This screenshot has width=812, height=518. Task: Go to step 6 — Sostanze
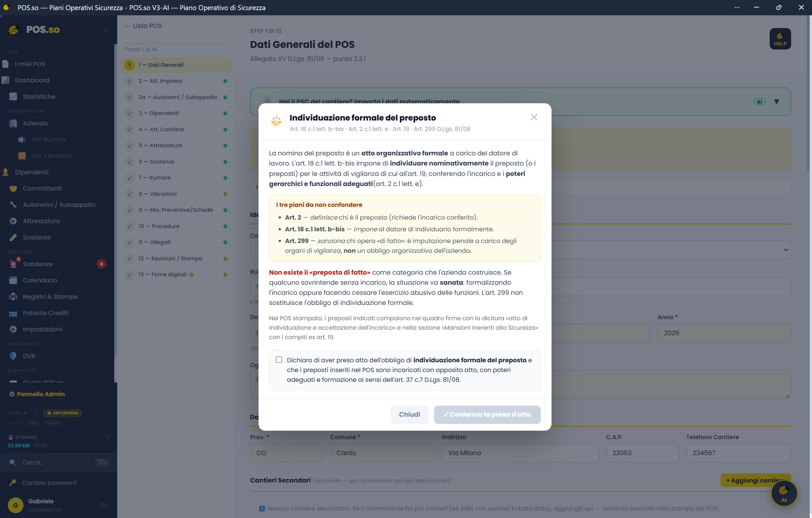tap(175, 162)
